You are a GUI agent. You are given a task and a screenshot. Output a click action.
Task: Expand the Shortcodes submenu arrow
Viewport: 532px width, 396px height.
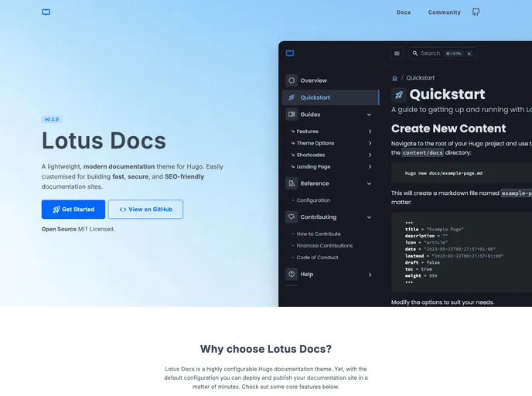click(x=370, y=155)
